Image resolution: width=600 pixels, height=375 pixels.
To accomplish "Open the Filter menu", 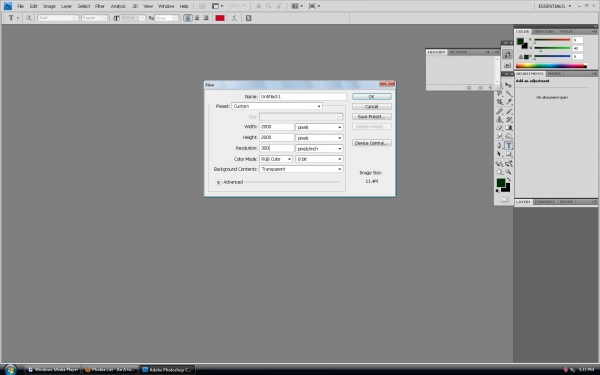I will (99, 6).
